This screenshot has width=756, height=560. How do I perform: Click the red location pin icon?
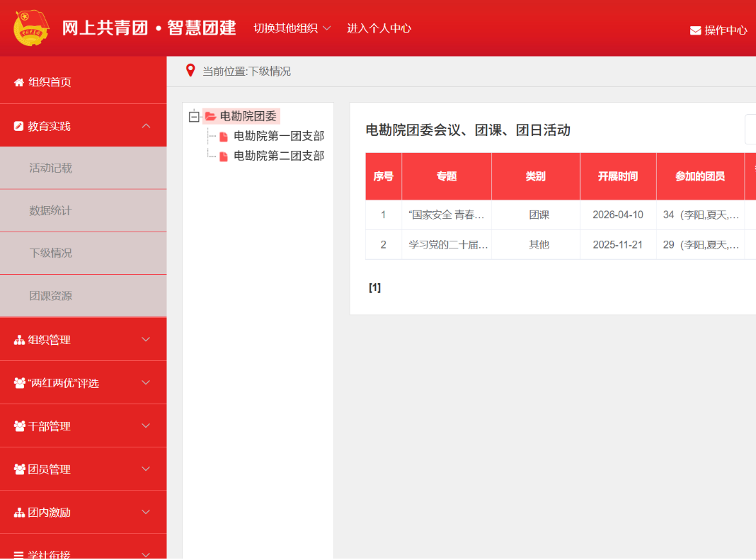click(x=190, y=70)
